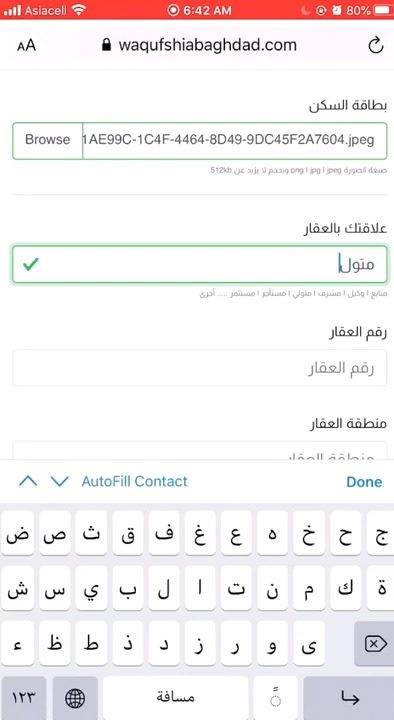
Task: Switch to ١٢٣ numbers keyboard
Action: point(23,698)
